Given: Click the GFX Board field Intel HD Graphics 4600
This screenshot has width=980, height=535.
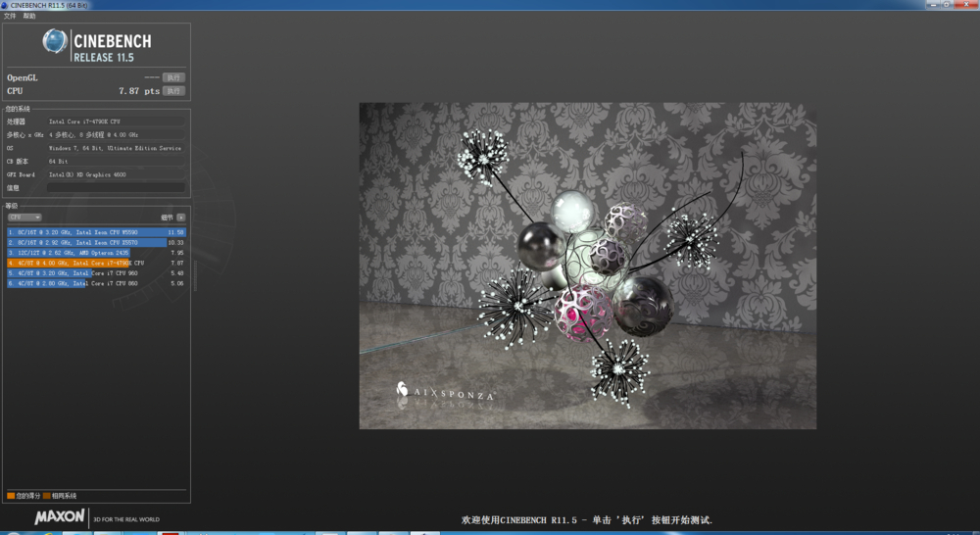Looking at the screenshot, I should click(116, 174).
